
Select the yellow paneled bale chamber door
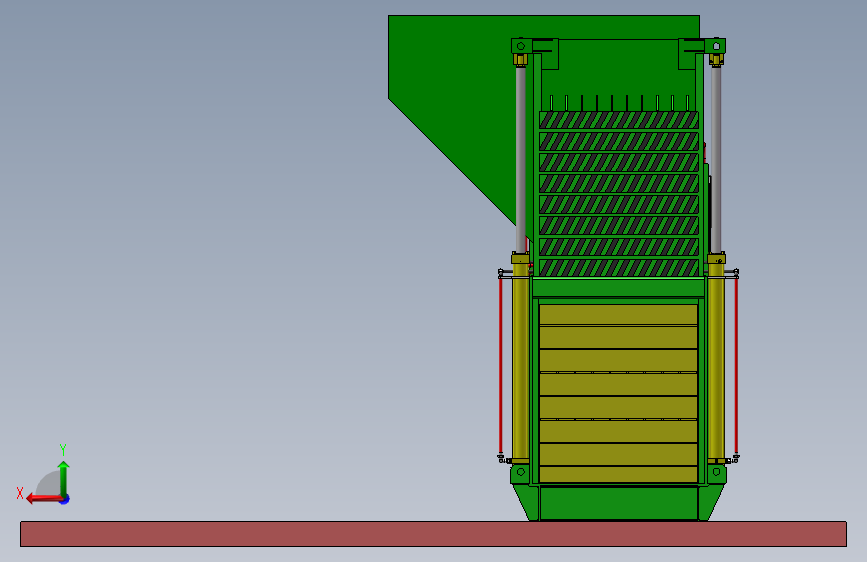pyautogui.click(x=618, y=393)
